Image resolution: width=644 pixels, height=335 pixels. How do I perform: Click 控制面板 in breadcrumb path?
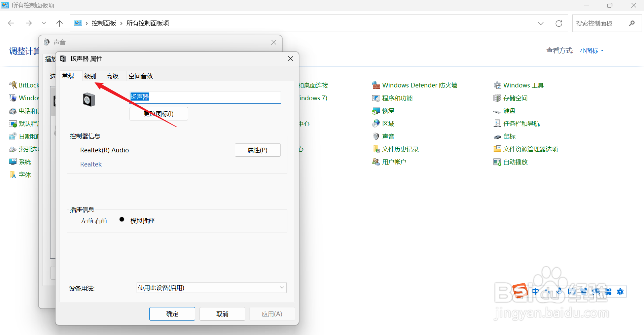[104, 23]
